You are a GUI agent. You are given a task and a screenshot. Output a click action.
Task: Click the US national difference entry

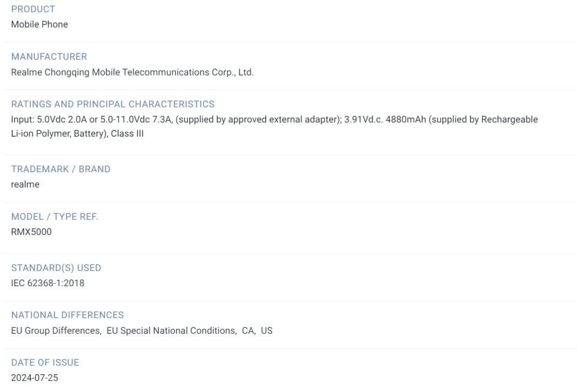pos(267,330)
